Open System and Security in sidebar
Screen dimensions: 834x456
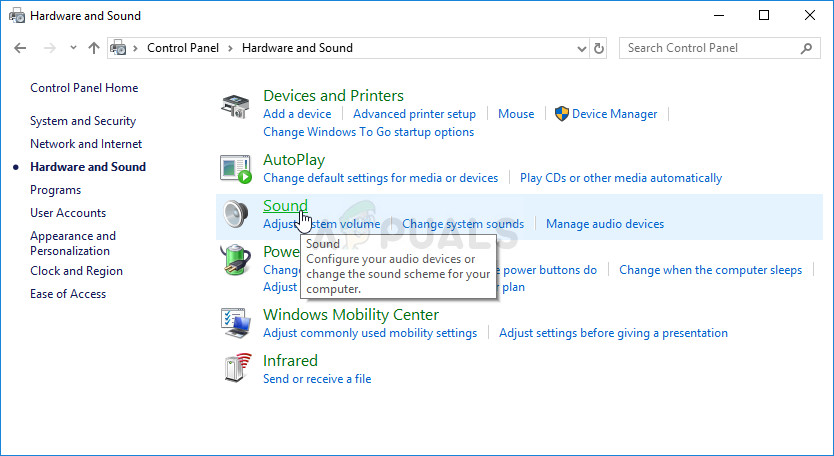83,121
